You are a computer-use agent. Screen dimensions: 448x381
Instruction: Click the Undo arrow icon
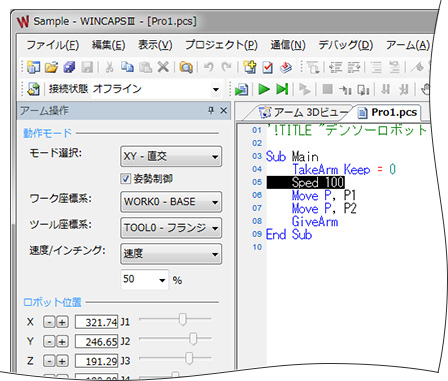coord(209,67)
